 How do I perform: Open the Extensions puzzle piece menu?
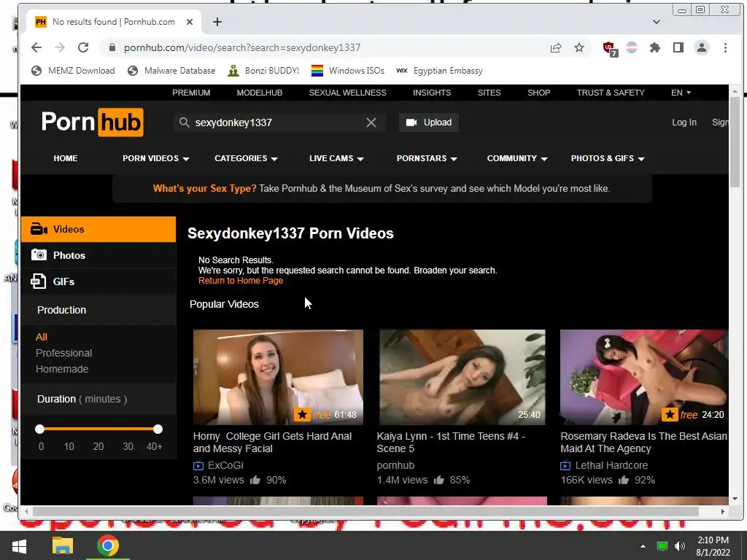(x=655, y=47)
